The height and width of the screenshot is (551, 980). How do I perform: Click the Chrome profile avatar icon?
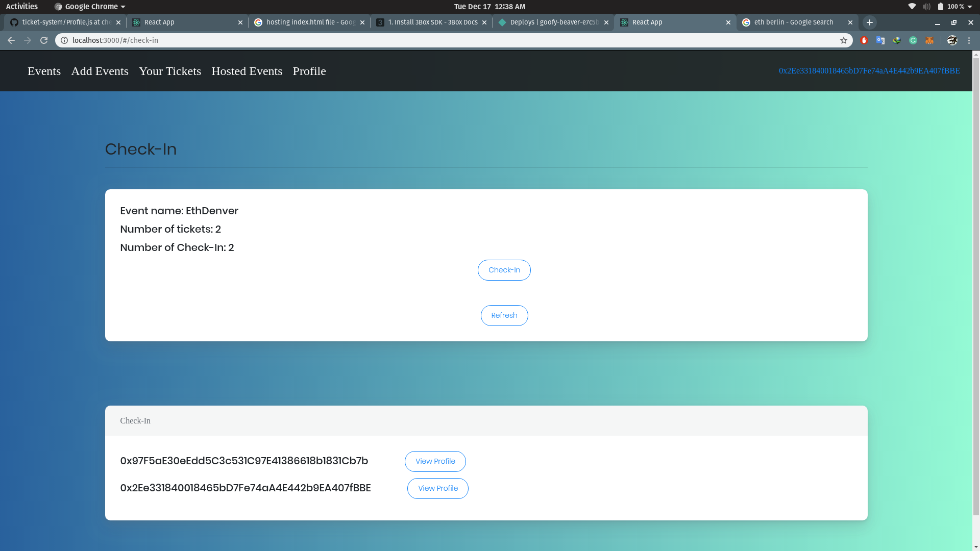coord(952,40)
